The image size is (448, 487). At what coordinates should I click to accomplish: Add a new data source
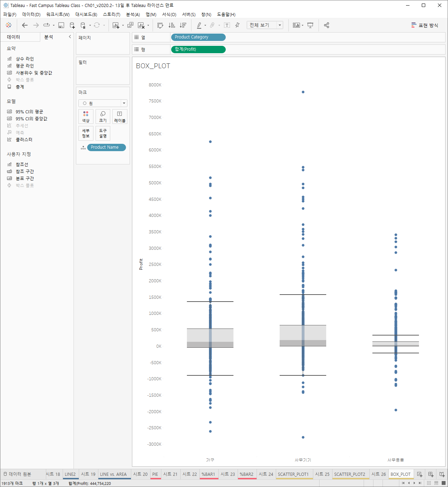click(72, 25)
